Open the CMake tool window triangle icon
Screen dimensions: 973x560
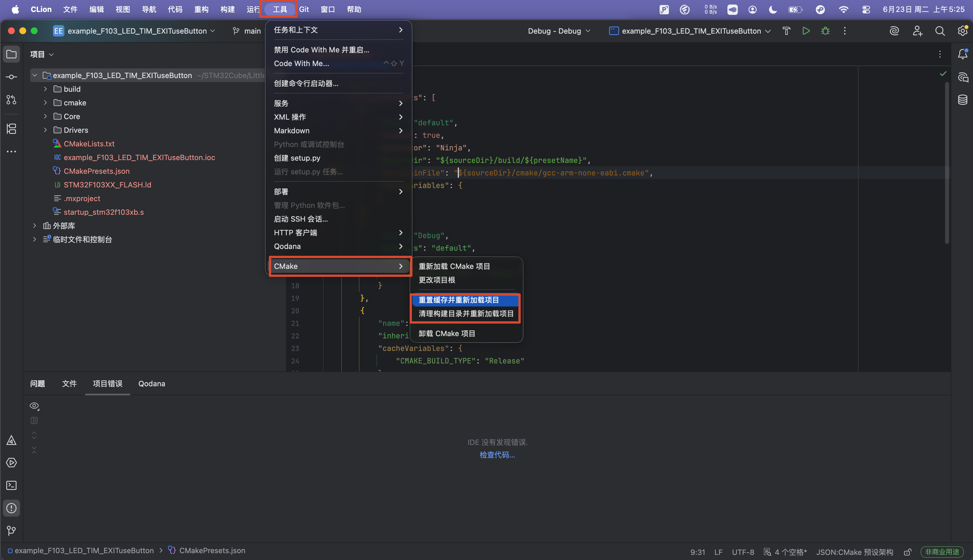coord(12,440)
